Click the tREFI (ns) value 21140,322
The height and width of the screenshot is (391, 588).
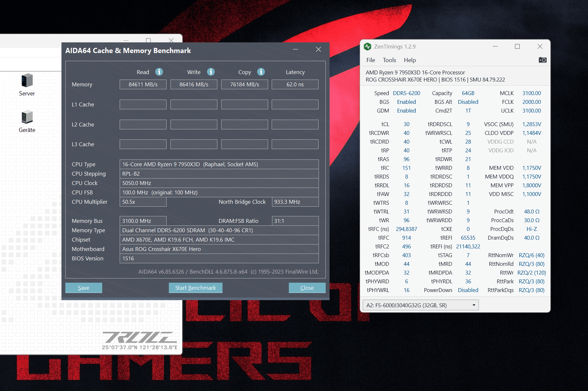(x=468, y=246)
